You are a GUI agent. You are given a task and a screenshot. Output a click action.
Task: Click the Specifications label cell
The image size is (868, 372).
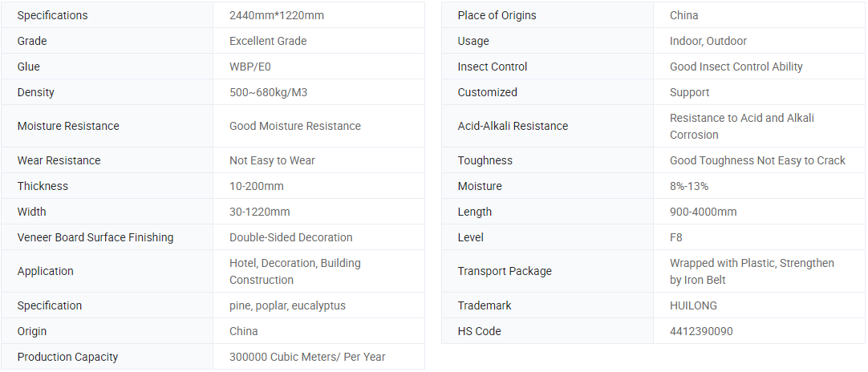click(53, 15)
